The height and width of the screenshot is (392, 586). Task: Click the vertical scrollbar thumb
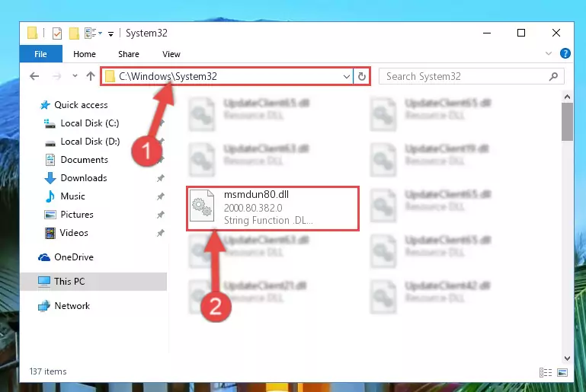(x=567, y=122)
